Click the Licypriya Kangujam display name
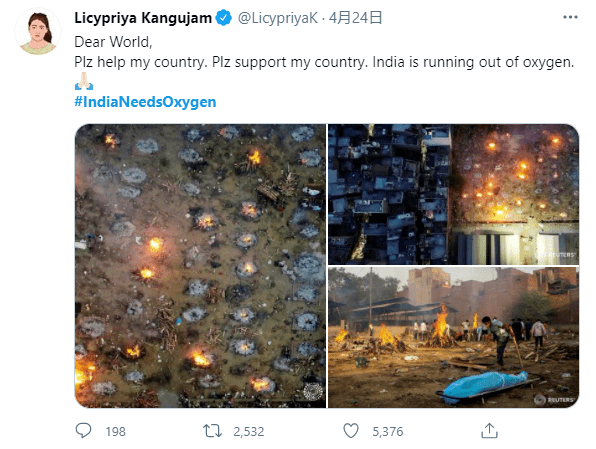The height and width of the screenshot is (449, 596). pyautogui.click(x=143, y=18)
